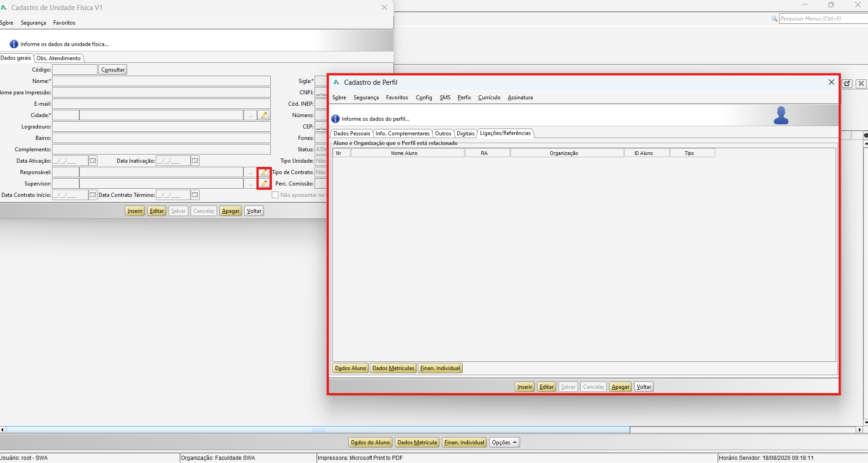The width and height of the screenshot is (868, 463).
Task: Open the Data Contrato Início calendar picker
Action: coord(93,195)
